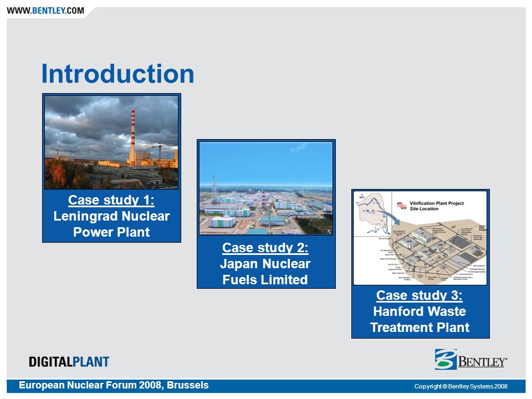Click the 'Case study 2:' heading
This screenshot has width=532, height=399.
point(265,248)
